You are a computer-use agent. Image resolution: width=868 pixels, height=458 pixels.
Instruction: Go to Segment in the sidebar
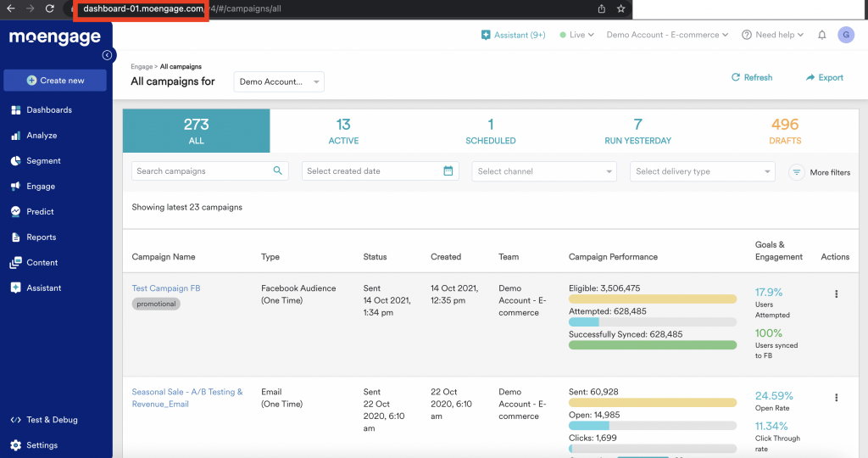pyautogui.click(x=43, y=161)
